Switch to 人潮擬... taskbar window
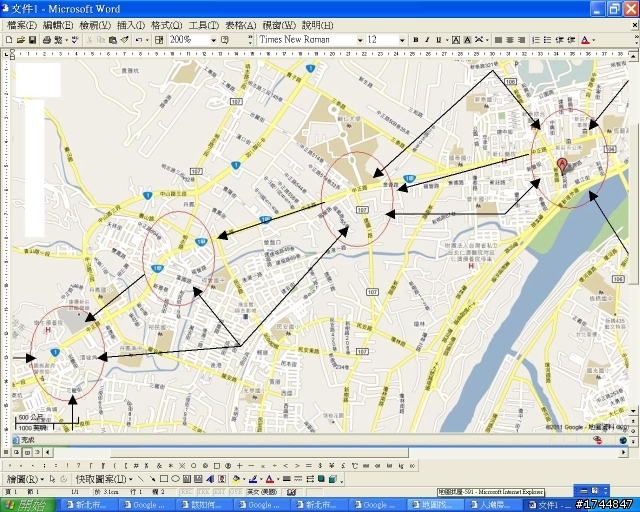Image resolution: width=640 pixels, height=512 pixels. (x=493, y=505)
